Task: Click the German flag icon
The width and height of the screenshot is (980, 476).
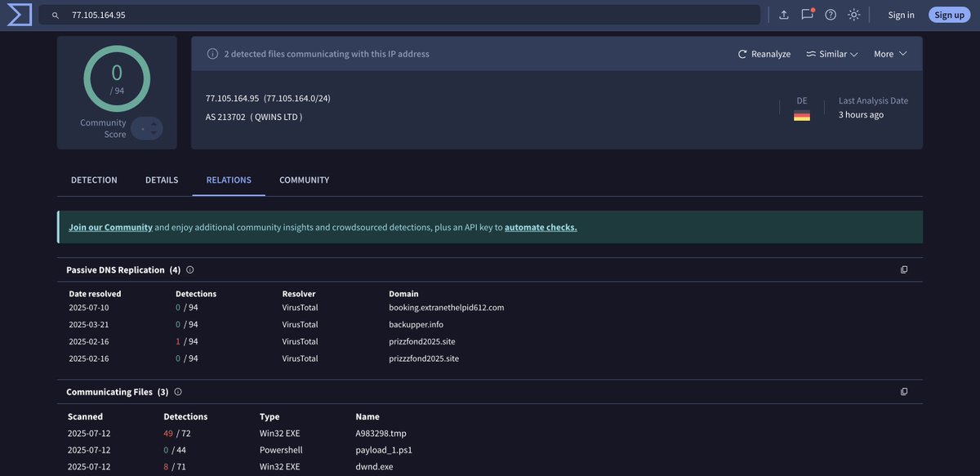Action: 802,115
